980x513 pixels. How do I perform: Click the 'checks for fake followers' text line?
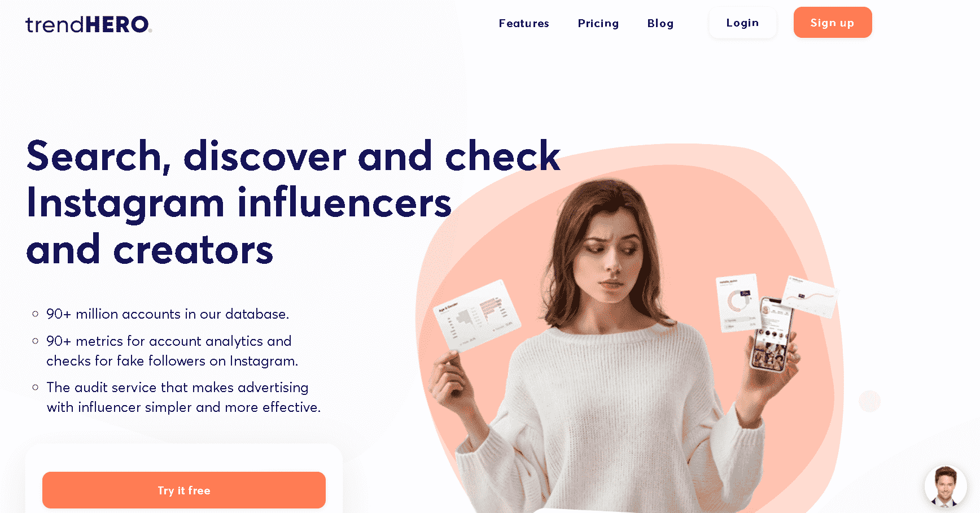(x=172, y=360)
